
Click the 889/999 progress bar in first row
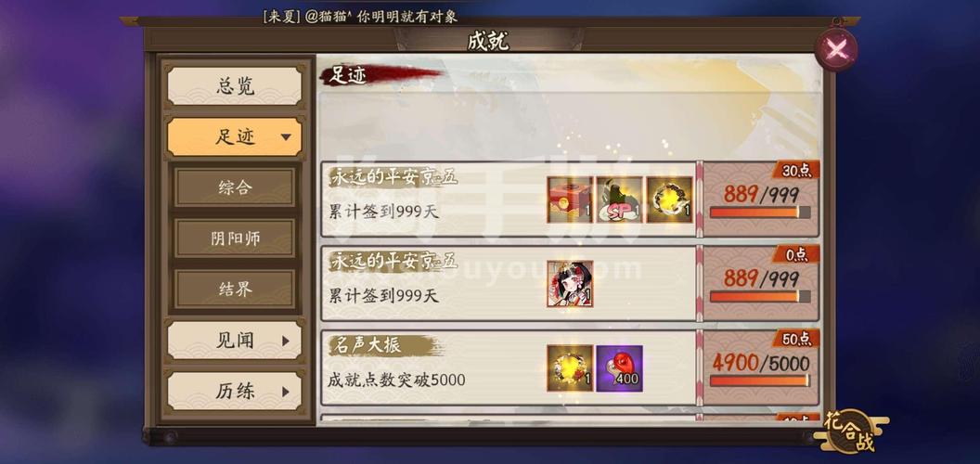(760, 212)
